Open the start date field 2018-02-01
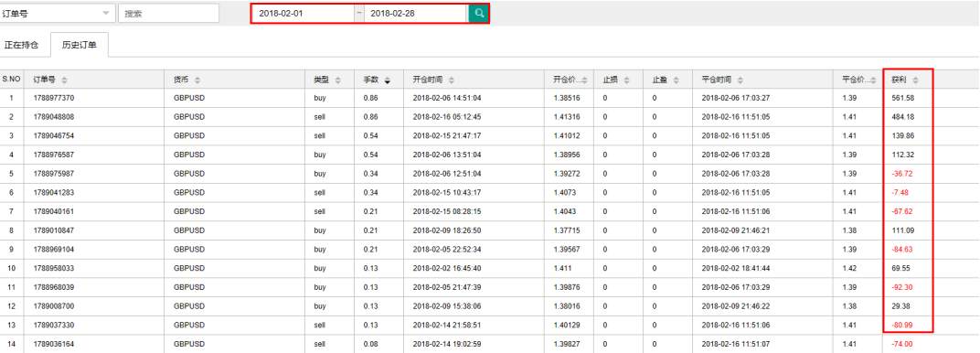980x353 pixels. (304, 13)
